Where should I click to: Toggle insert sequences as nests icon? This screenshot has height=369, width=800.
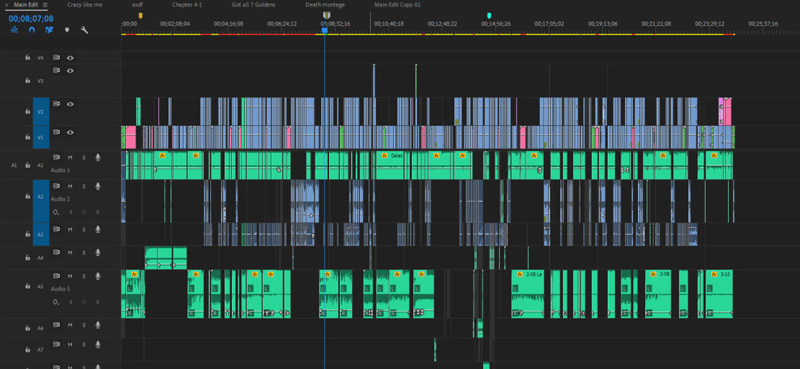[x=15, y=30]
